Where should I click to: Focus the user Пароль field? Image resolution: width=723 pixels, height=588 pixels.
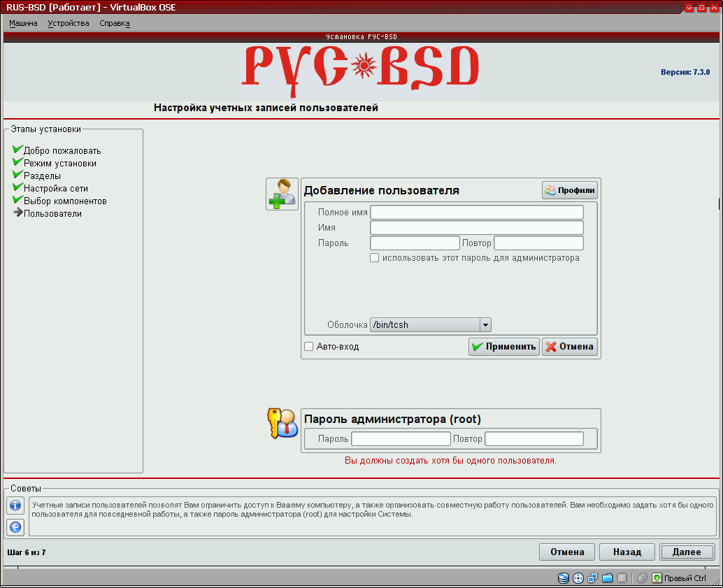pyautogui.click(x=415, y=243)
